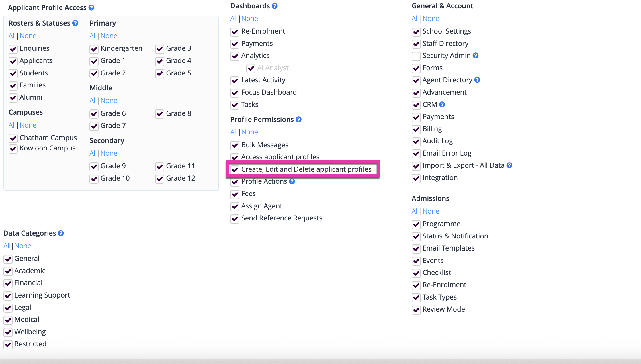This screenshot has height=364, width=641.
Task: Select All for Secondary grades
Action: [93, 153]
